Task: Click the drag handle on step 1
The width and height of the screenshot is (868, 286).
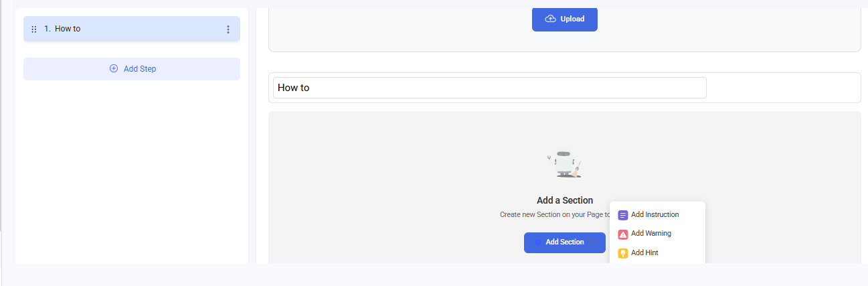Action: click(34, 29)
